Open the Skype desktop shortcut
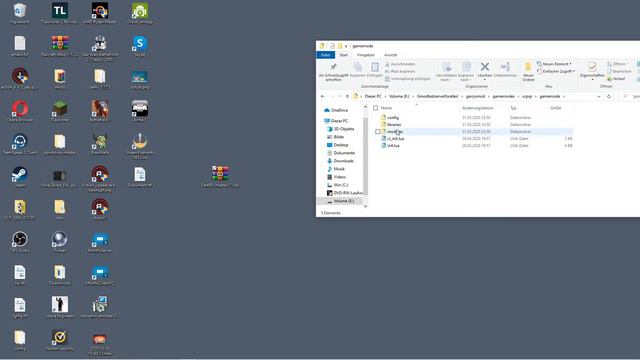 140,45
